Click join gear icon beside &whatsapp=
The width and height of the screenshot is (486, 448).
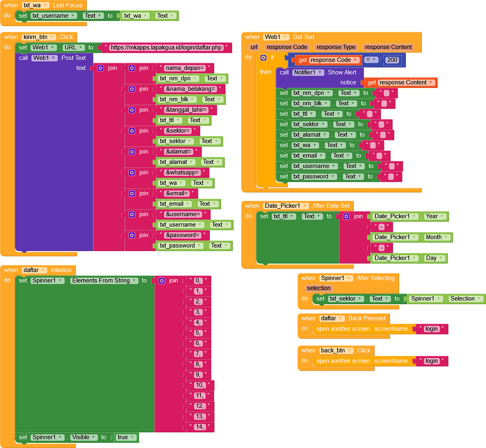[132, 173]
